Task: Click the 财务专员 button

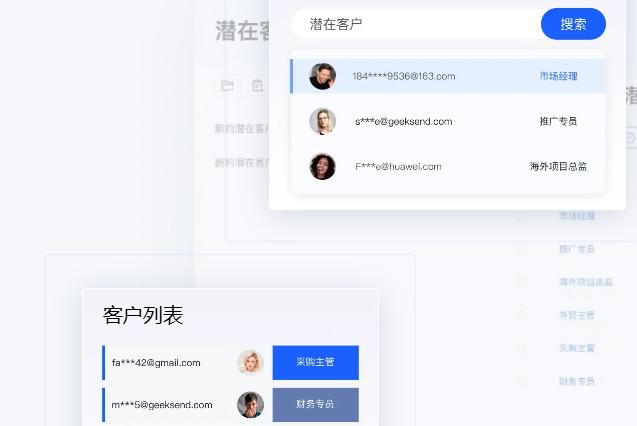Action: click(x=315, y=404)
